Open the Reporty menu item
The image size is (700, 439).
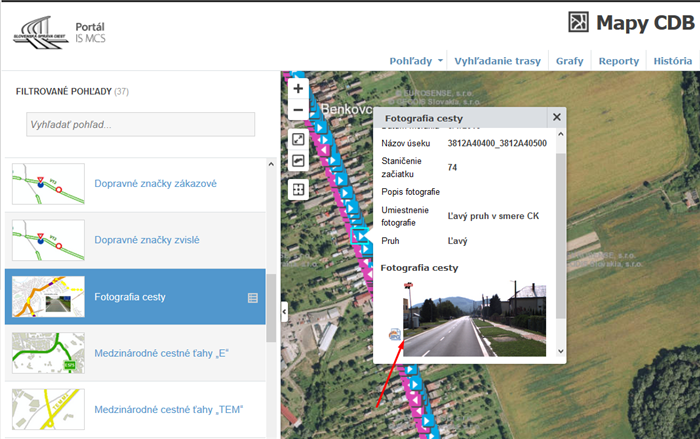point(619,61)
